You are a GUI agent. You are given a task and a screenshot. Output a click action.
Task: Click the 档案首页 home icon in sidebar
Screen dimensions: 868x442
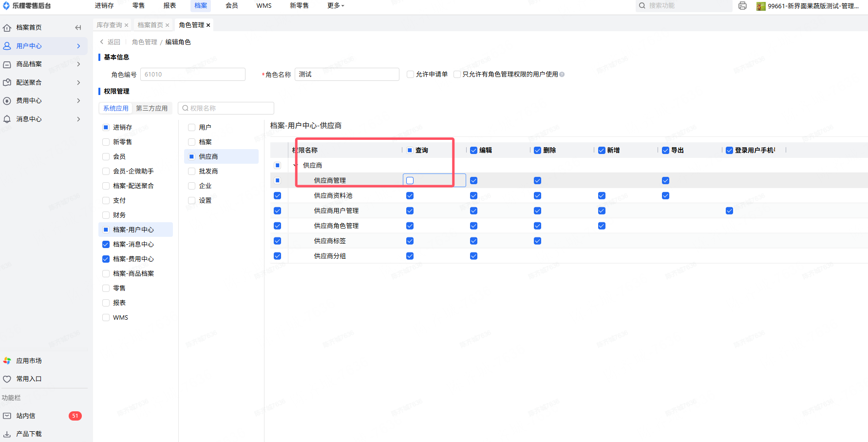click(7, 28)
